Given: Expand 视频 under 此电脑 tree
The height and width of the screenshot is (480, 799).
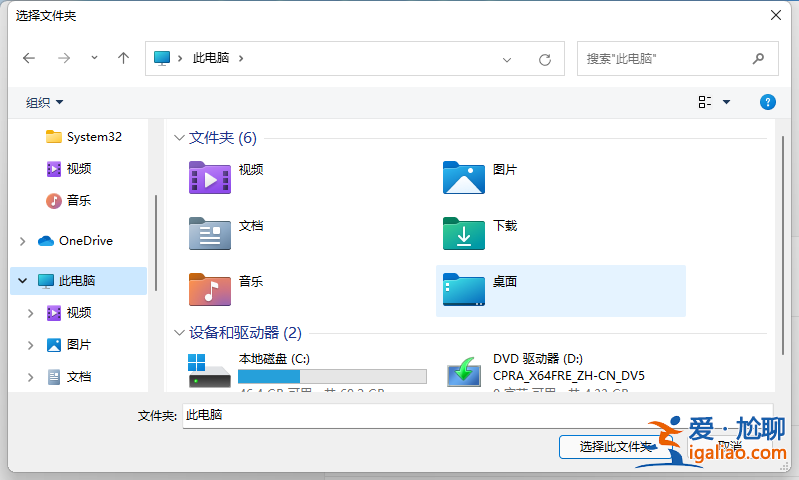Looking at the screenshot, I should (30, 313).
